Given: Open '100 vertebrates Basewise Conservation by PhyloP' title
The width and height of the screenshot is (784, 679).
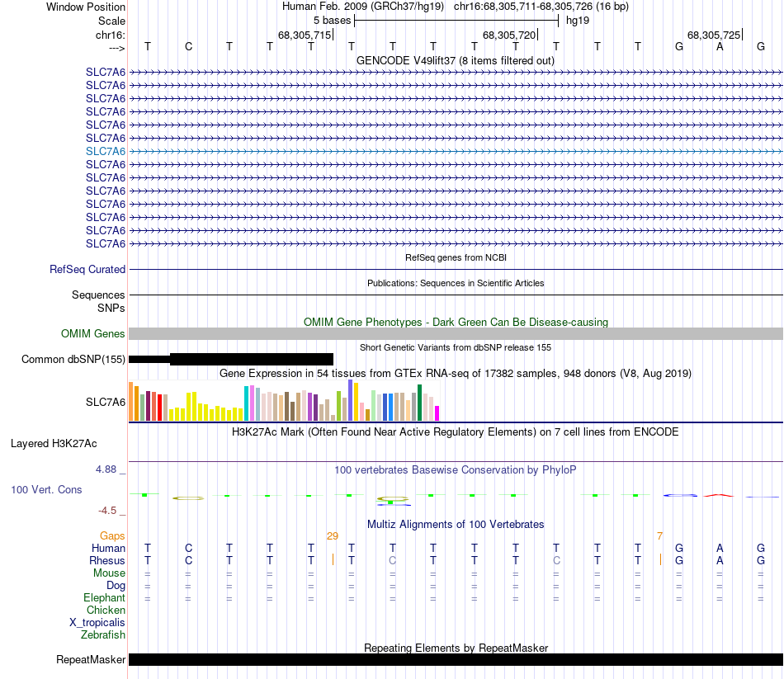Looking at the screenshot, I should point(456,470).
